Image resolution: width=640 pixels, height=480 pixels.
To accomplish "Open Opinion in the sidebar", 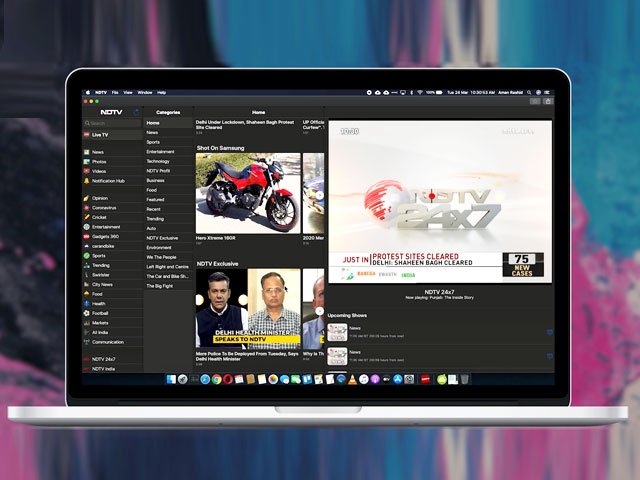I will point(112,198).
